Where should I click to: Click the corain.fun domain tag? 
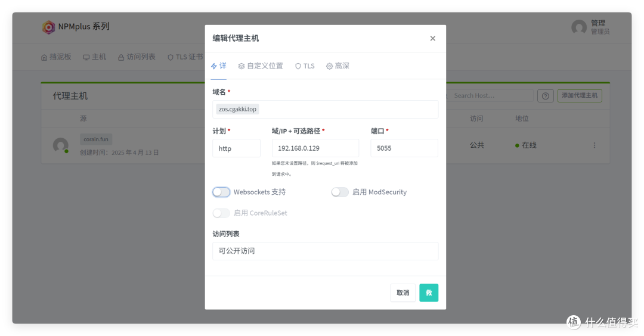[x=95, y=139]
